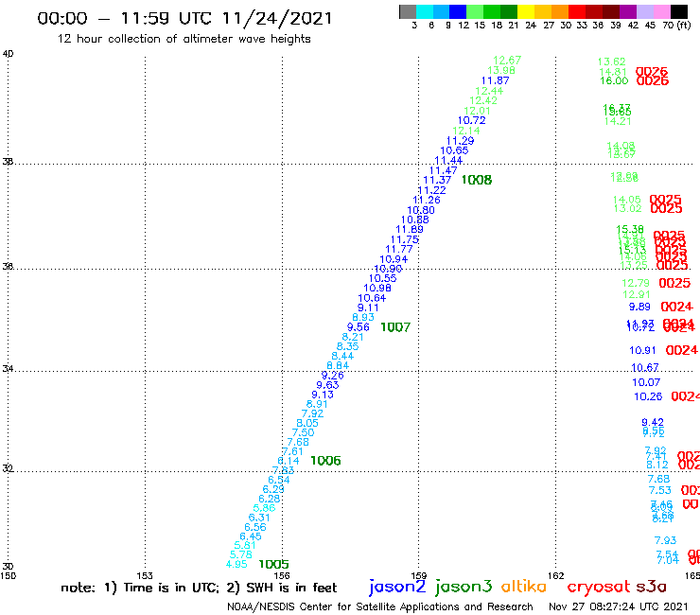Image resolution: width=700 pixels, height=615 pixels.
Task: Click the green time label 1008
Action: [477, 180]
